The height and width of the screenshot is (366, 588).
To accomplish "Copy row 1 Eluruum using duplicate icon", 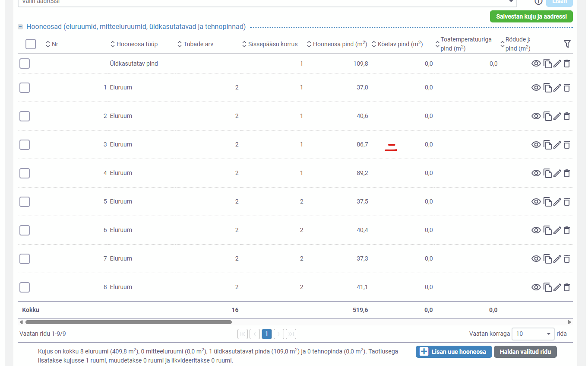I will pos(547,88).
